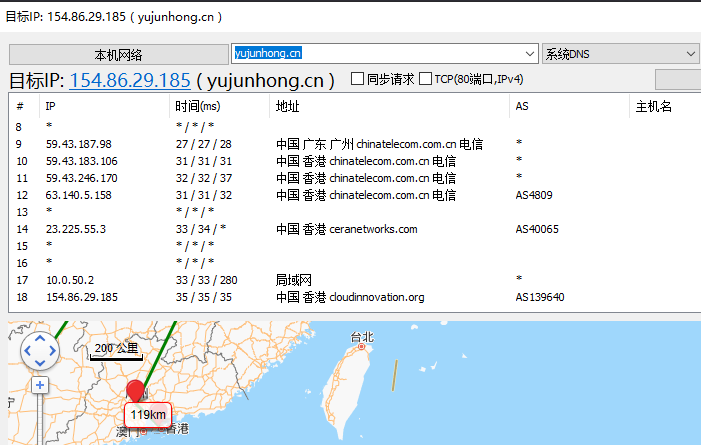701x445 pixels.
Task: Pan the map right with navigation arrow
Action: [x=52, y=351]
